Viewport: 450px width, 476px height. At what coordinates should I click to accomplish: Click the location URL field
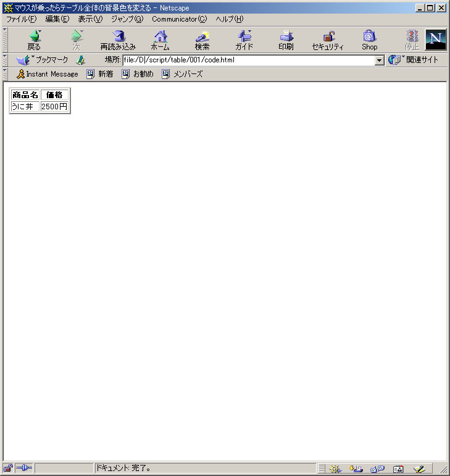(249, 60)
